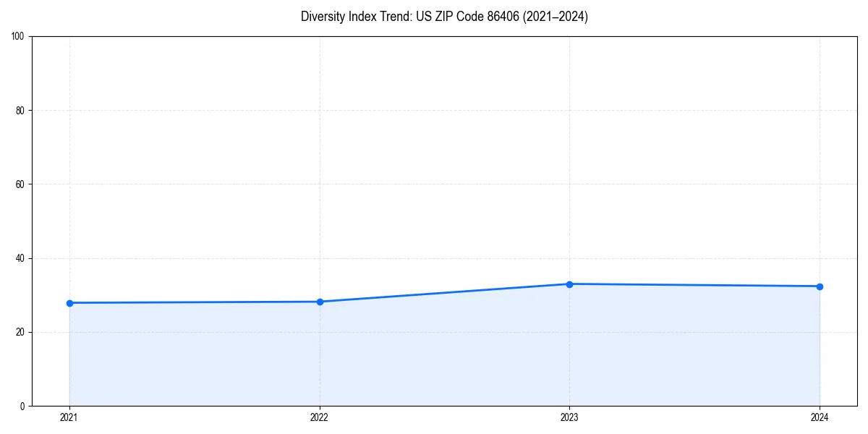This screenshot has height=434, width=868.
Task: Click the 2021 year label
Action: [69, 417]
